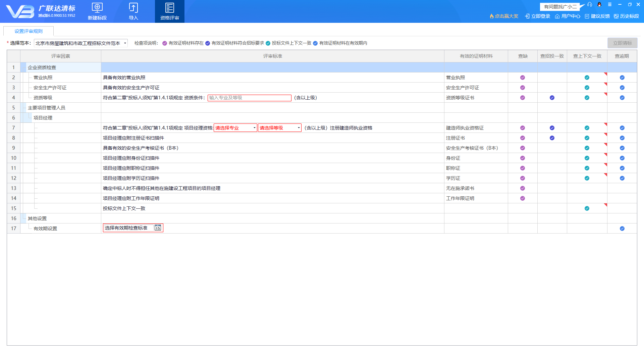The height and width of the screenshot is (349, 644).
Task: Click the teal 投标文件上下文一致 legend icon
Action: click(268, 43)
